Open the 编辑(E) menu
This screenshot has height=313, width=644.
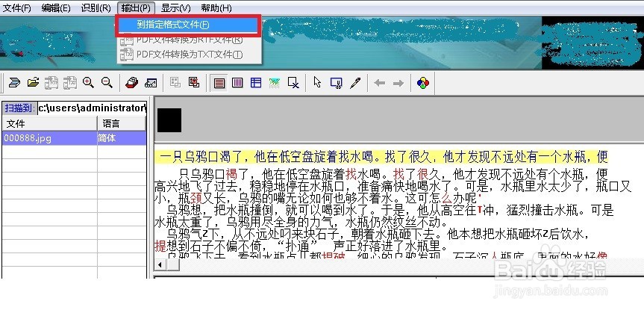(56, 7)
